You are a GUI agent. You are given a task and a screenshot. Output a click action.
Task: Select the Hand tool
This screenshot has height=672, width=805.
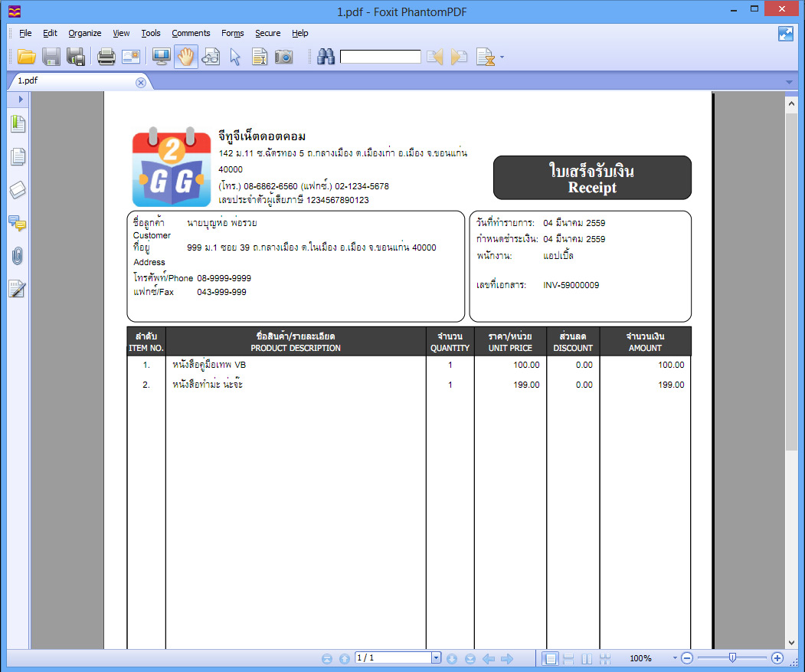tap(186, 57)
